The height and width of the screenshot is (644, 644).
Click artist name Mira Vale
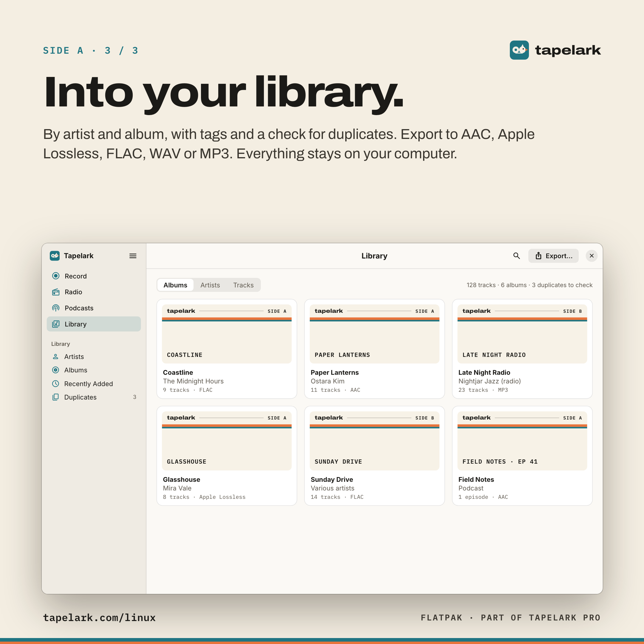[x=177, y=488]
